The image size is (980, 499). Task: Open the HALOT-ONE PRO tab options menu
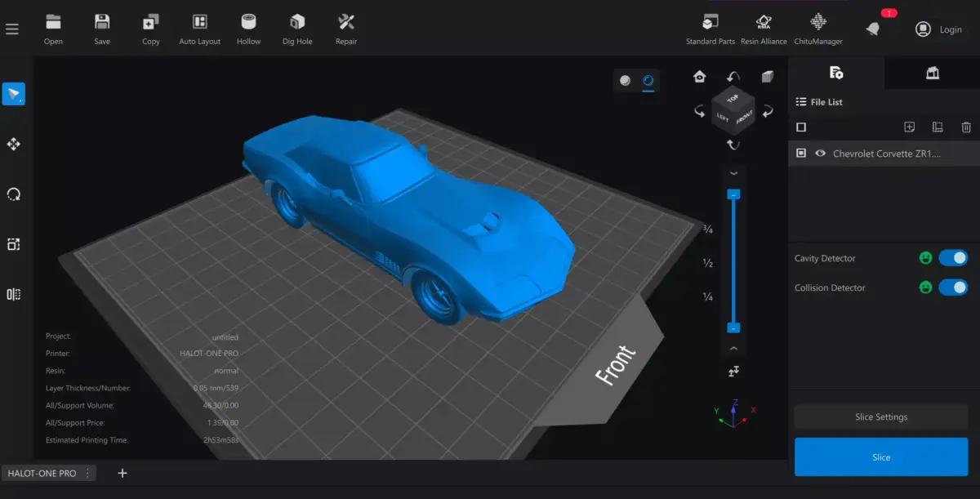tap(87, 473)
